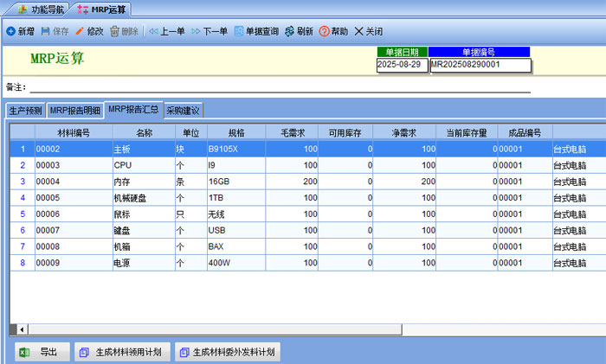Screen dimensions: 606x364
Task: Click the 修改 (Edit) pencil icon
Action: pyautogui.click(x=80, y=31)
